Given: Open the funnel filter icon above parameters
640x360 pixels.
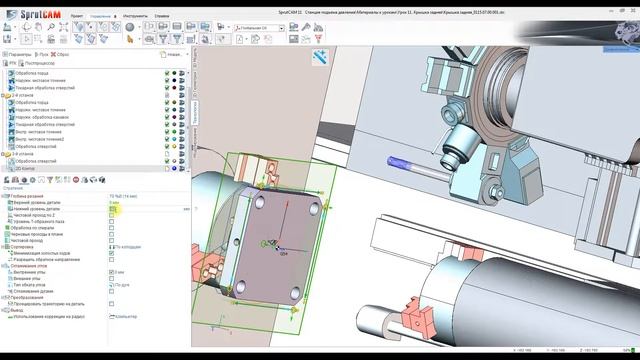Looking at the screenshot, I should coord(50,180).
